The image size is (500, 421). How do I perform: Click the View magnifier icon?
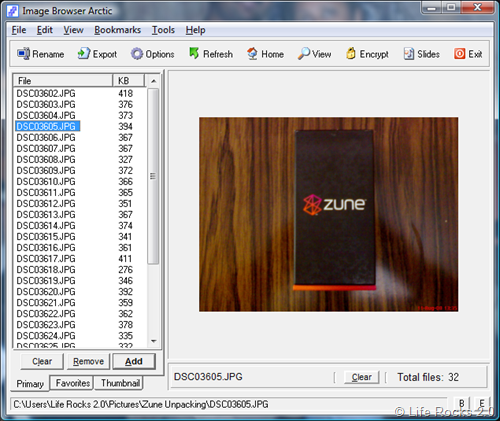[x=303, y=54]
